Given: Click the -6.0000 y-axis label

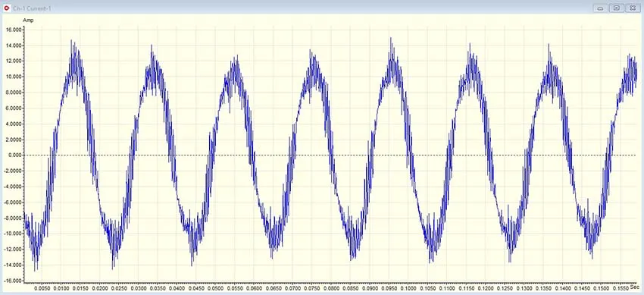Looking at the screenshot, I should 12,202.
